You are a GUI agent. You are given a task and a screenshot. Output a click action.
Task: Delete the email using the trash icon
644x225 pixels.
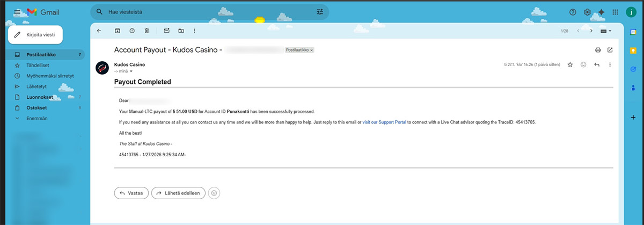coord(147,31)
